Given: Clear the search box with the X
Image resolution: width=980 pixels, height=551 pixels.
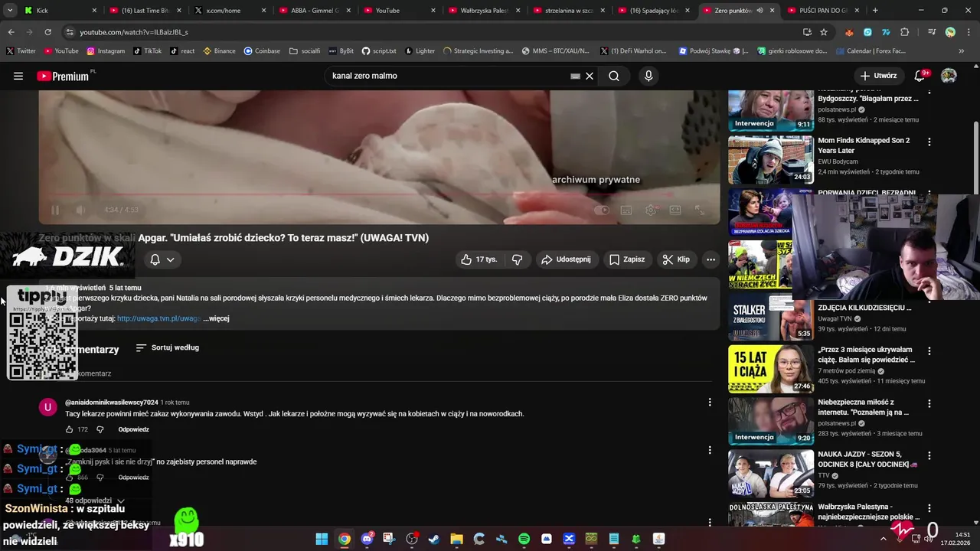Looking at the screenshot, I should click(590, 76).
